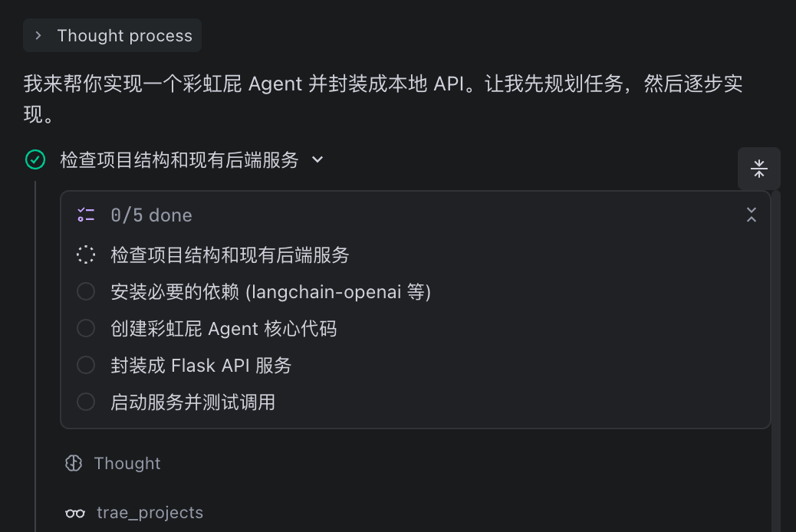Image resolution: width=796 pixels, height=532 pixels.
Task: Open the trae_projects folder link
Action: coord(150,513)
